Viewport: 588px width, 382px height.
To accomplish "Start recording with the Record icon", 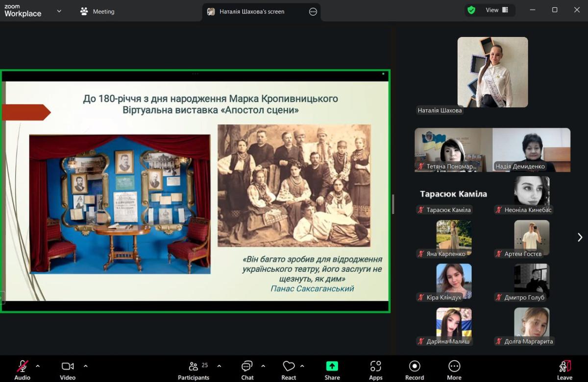I will coord(415,366).
